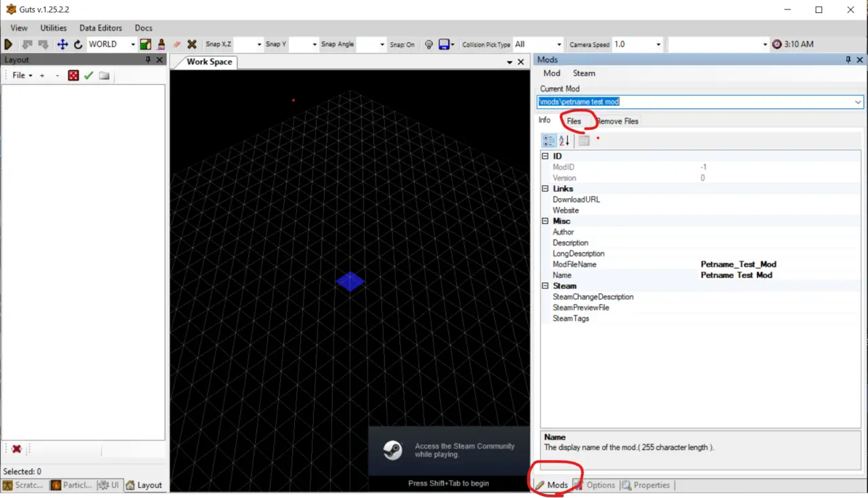
Task: Click the Name value Petname Test Mod
Action: click(x=736, y=275)
